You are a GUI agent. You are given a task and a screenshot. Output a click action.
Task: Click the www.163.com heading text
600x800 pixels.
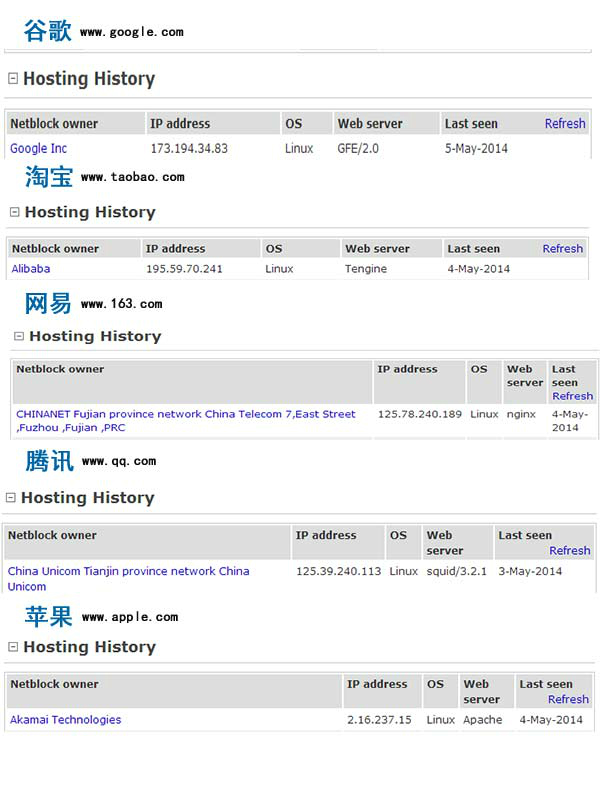point(121,304)
